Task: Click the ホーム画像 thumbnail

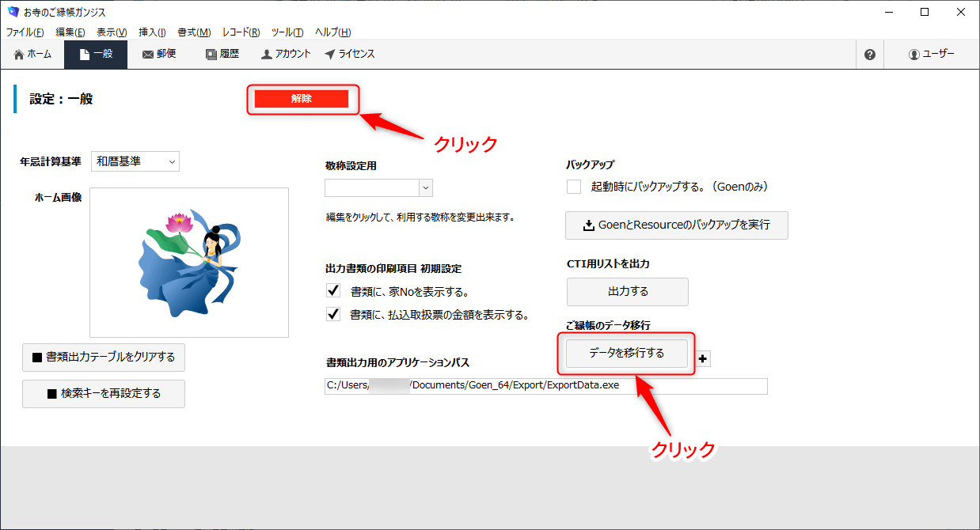Action: point(189,263)
